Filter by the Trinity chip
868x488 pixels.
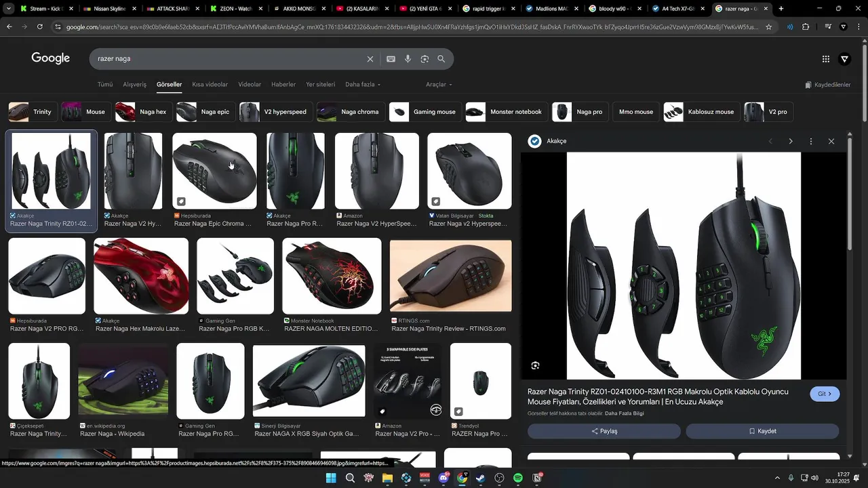click(32, 112)
